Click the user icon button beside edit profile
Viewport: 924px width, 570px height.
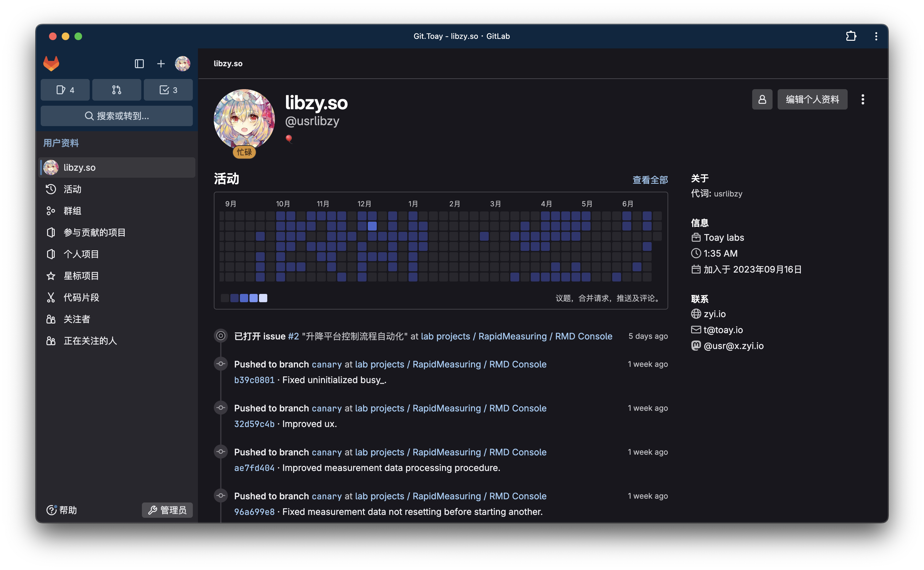[762, 100]
